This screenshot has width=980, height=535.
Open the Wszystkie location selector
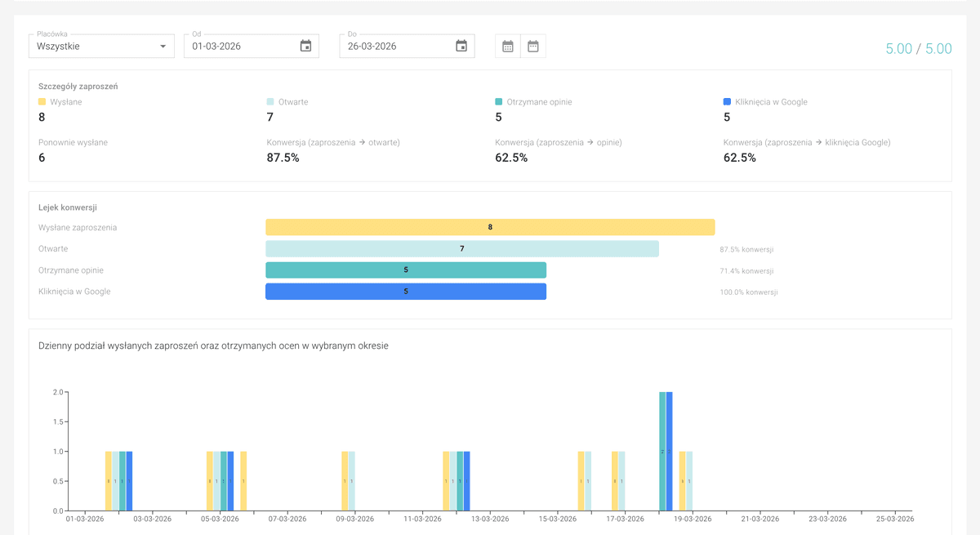pyautogui.click(x=90, y=47)
